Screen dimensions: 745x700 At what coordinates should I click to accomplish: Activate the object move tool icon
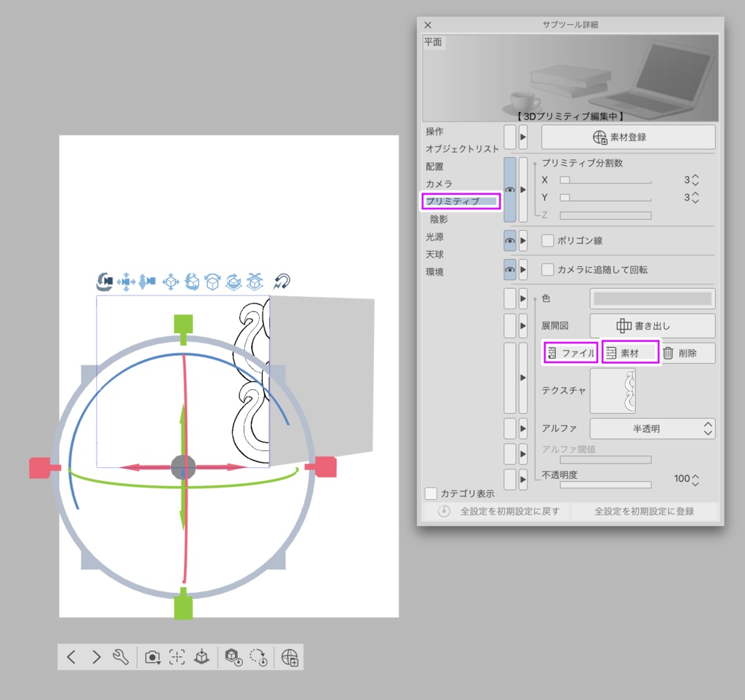170,282
